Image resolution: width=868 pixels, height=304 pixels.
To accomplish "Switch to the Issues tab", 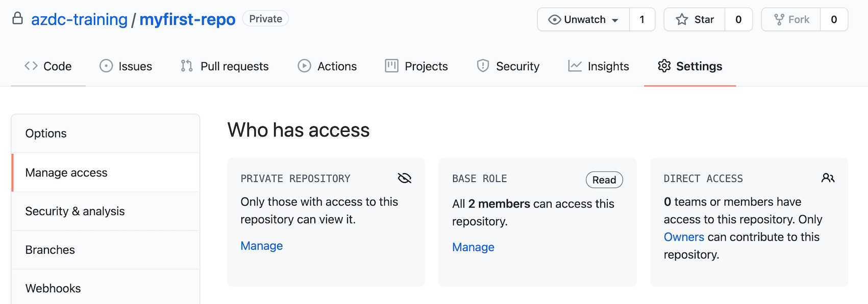I will click(126, 66).
